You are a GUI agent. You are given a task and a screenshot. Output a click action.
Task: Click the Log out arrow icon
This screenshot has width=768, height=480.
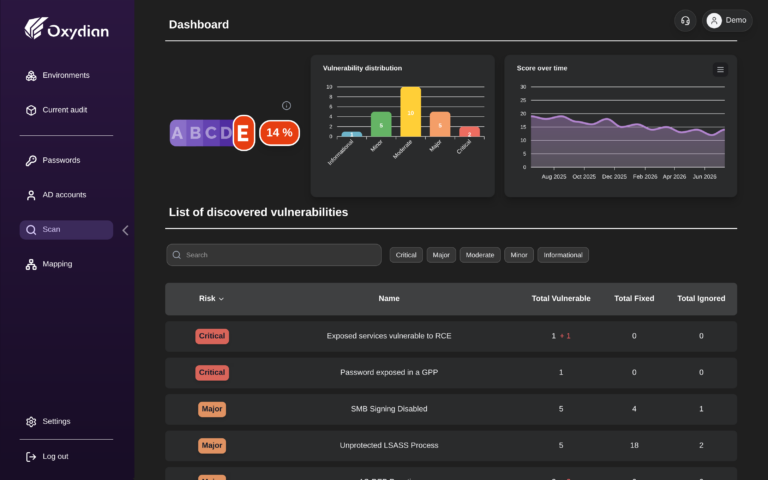click(31, 457)
